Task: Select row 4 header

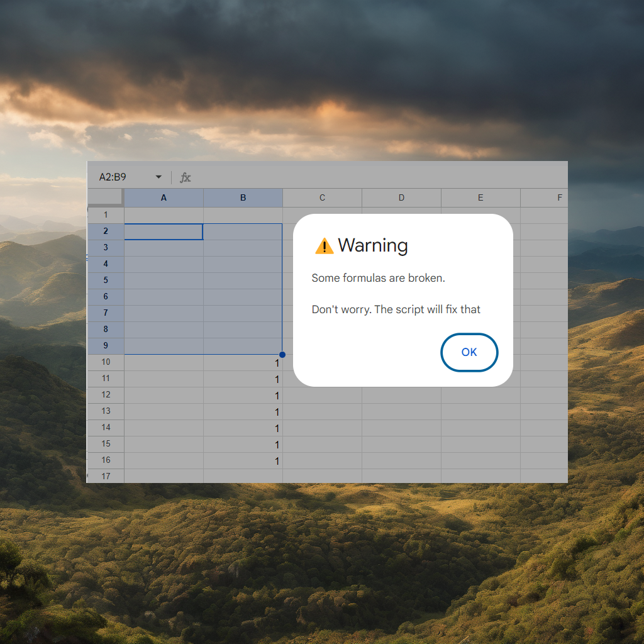Action: click(x=106, y=264)
